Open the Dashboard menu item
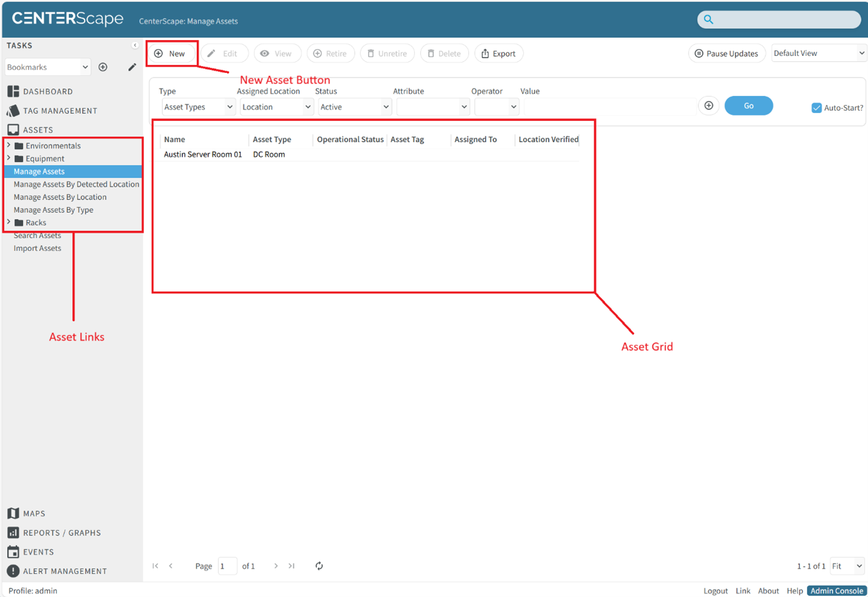The width and height of the screenshot is (868, 597). [x=47, y=92]
